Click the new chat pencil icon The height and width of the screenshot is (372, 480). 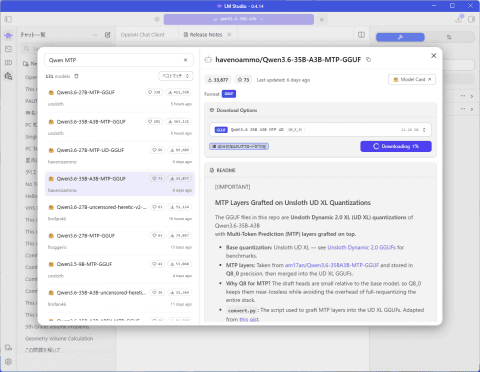(x=107, y=35)
